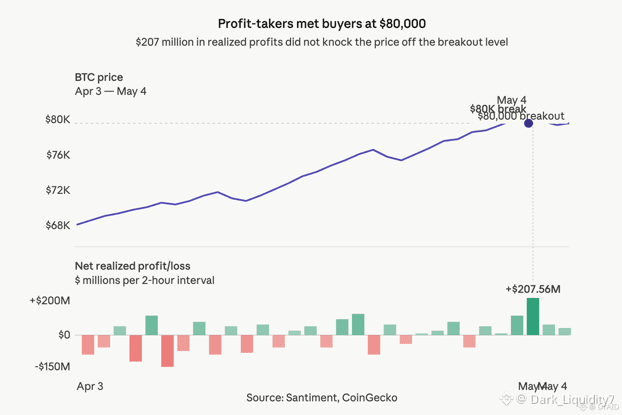This screenshot has height=415, width=622.
Task: Click the chart title about $80,000 buyers
Action: click(x=322, y=23)
